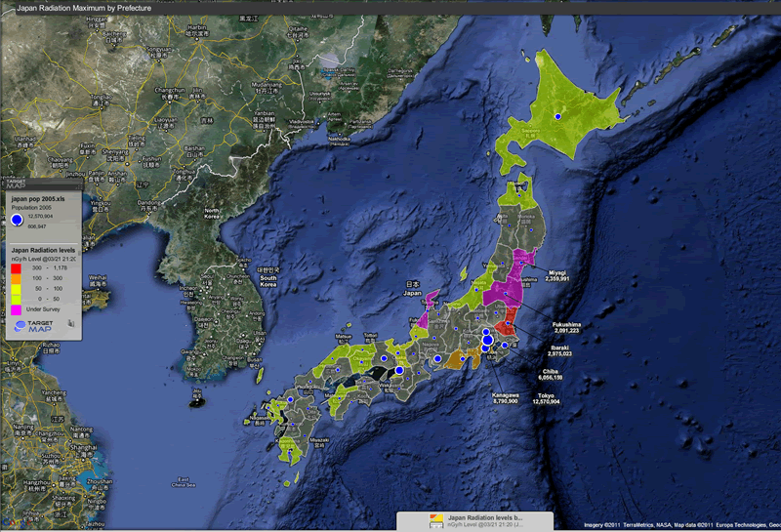Click the Kanagawa population label
Image resolution: width=781 pixels, height=532 pixels.
pos(499,397)
